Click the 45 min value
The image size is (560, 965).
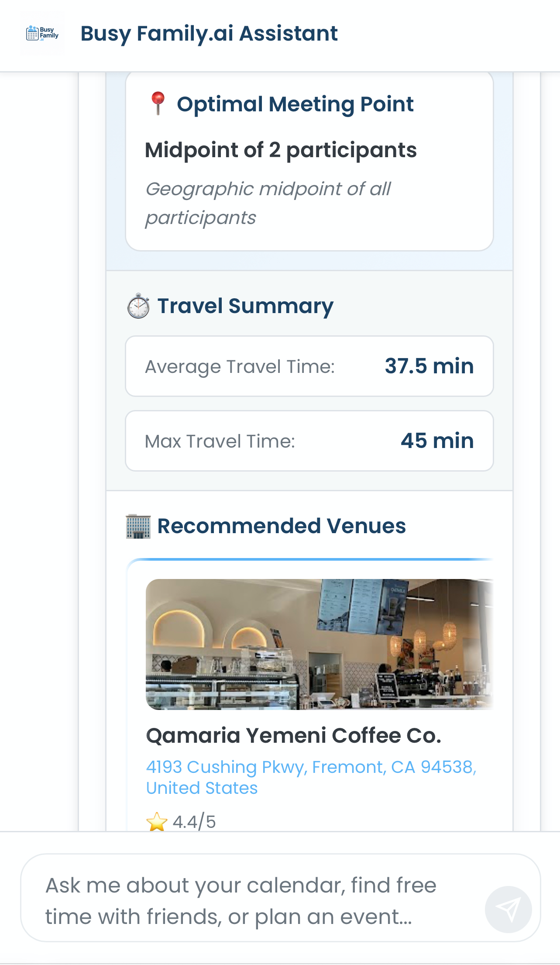pyautogui.click(x=437, y=441)
